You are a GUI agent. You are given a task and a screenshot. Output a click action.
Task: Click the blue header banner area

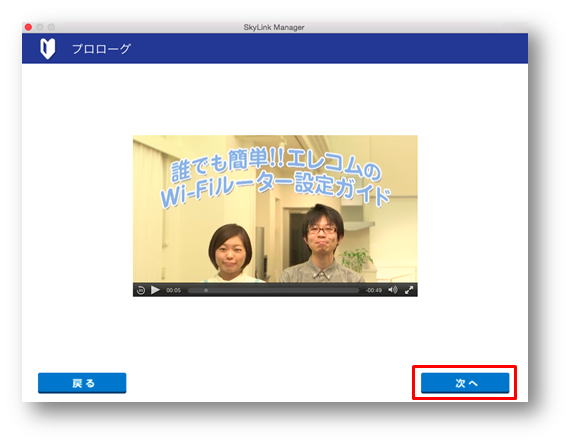275,48
